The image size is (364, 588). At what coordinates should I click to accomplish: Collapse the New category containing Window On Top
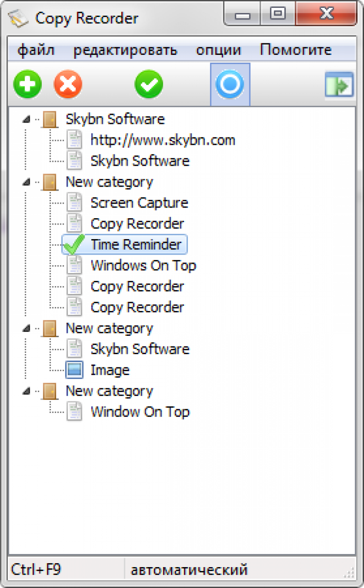tap(26, 391)
